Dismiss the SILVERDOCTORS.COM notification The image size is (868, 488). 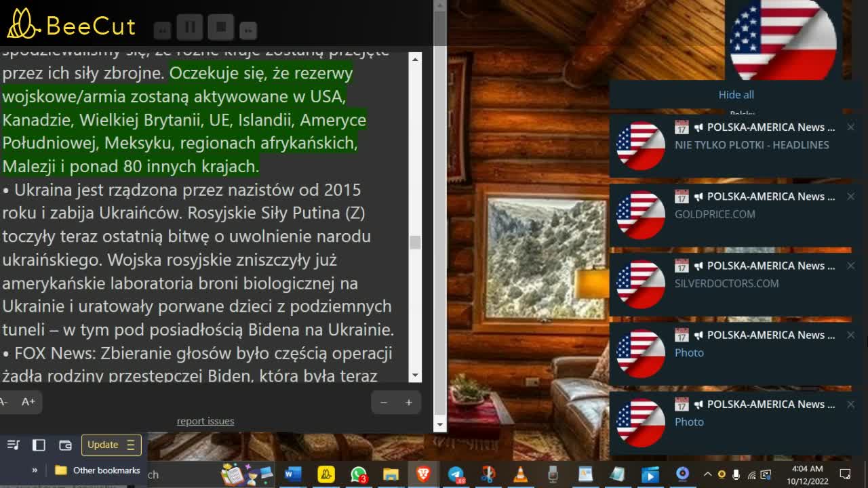click(x=850, y=265)
